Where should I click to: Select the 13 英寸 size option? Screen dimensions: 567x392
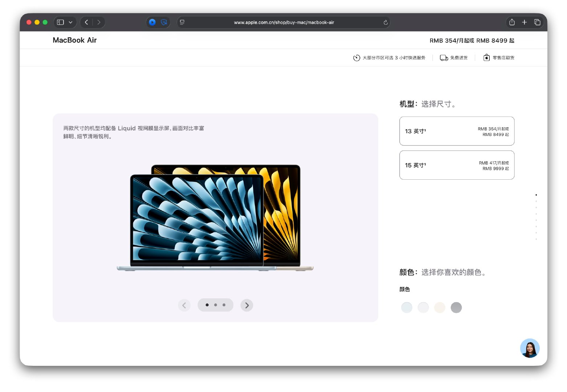click(457, 131)
